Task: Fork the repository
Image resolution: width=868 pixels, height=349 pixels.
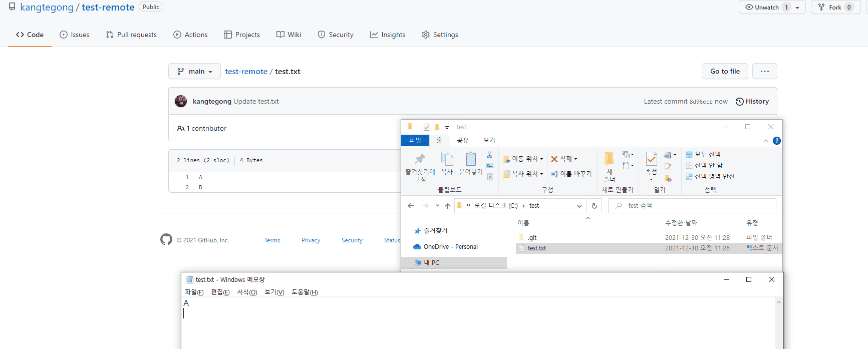Action: (x=835, y=8)
